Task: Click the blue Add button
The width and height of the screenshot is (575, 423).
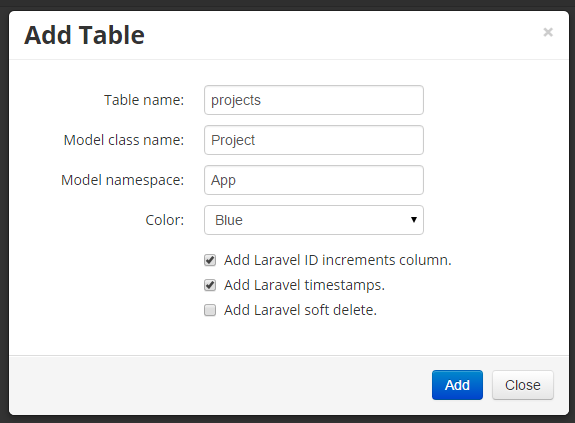Action: point(457,385)
